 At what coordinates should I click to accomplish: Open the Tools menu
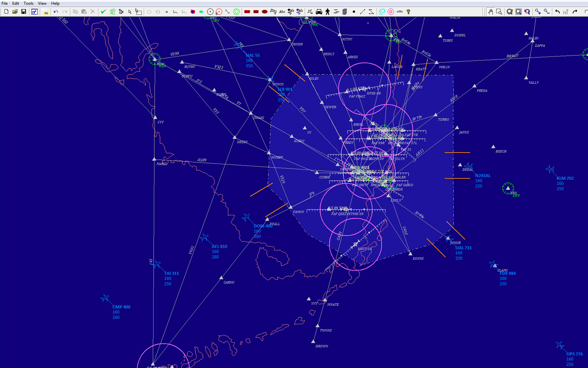[x=29, y=3]
